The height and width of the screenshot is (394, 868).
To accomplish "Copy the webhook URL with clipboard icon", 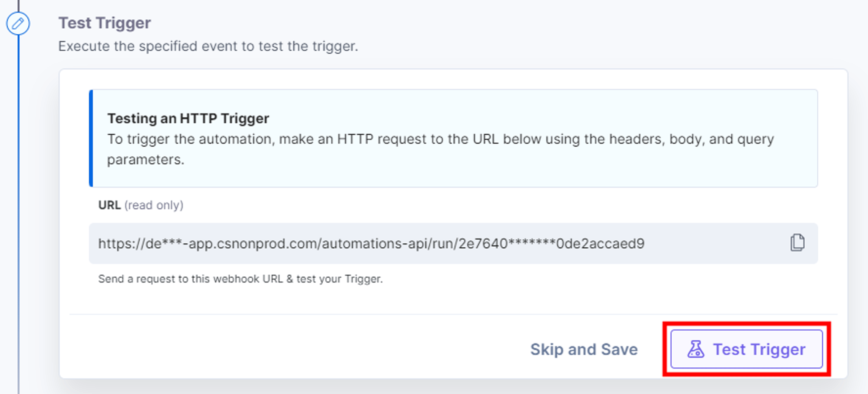I will (x=797, y=243).
